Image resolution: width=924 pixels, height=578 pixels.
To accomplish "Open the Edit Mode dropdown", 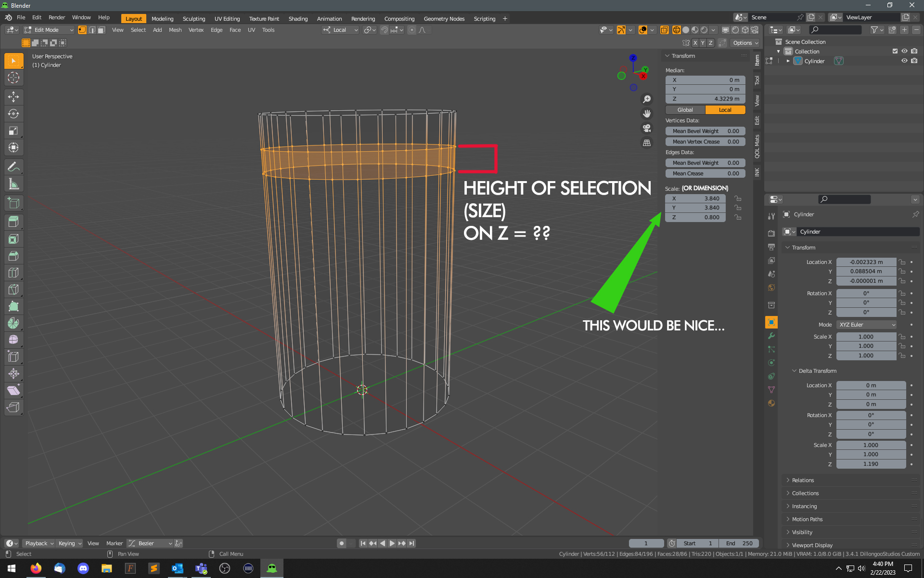I will click(49, 30).
